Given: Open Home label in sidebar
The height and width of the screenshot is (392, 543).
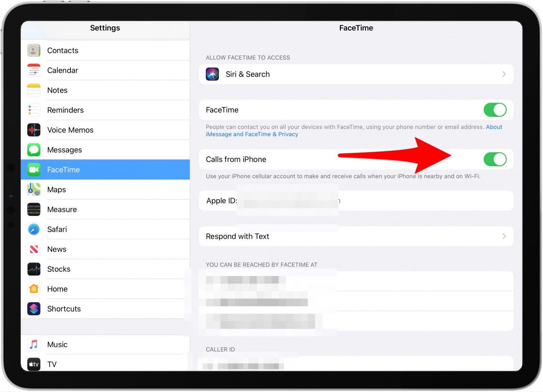Looking at the screenshot, I should [x=57, y=289].
